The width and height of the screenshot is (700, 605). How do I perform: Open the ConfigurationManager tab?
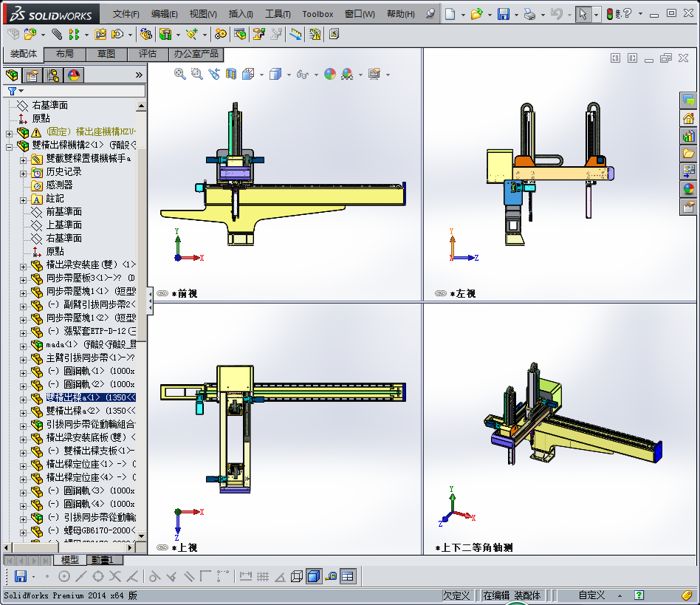(53, 75)
